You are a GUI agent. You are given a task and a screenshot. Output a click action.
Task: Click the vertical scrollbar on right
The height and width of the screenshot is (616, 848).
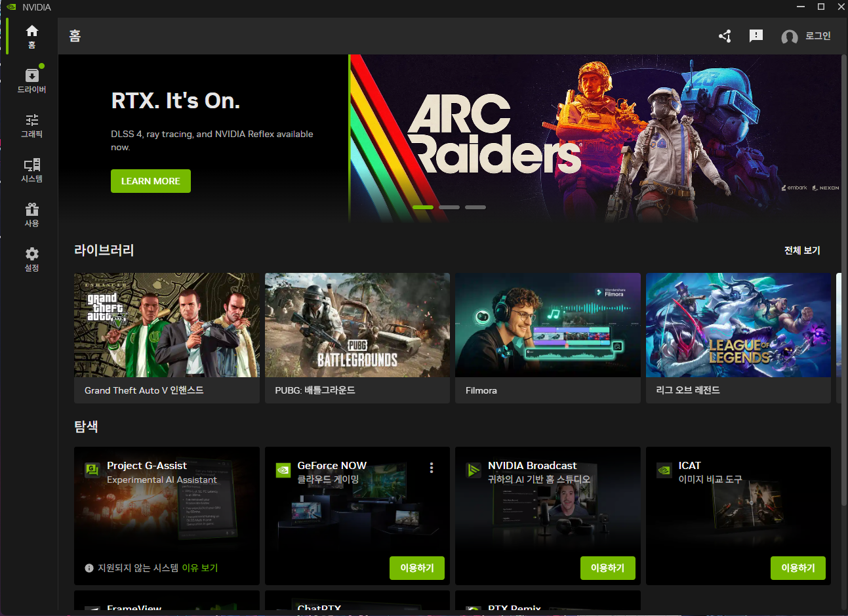844,279
